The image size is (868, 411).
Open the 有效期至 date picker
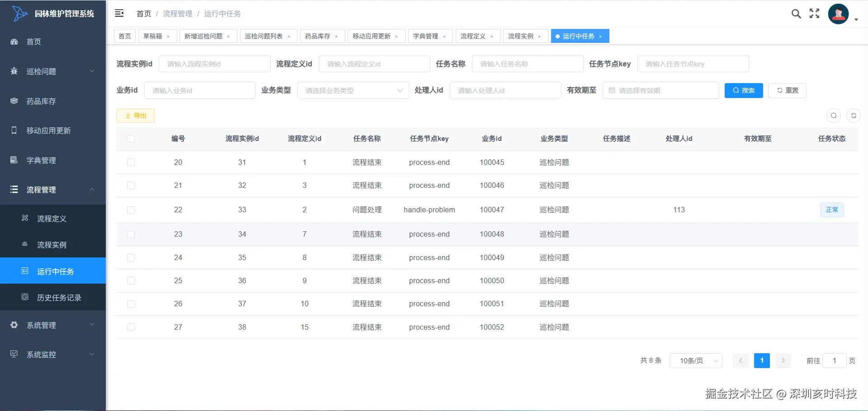[660, 90]
